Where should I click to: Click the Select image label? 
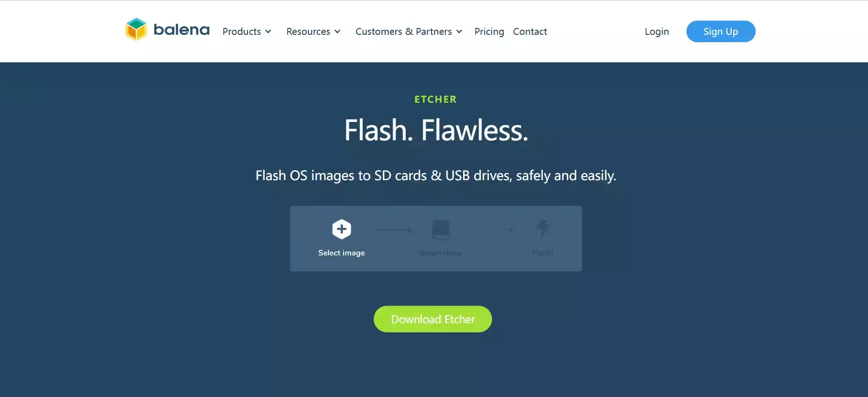(342, 253)
